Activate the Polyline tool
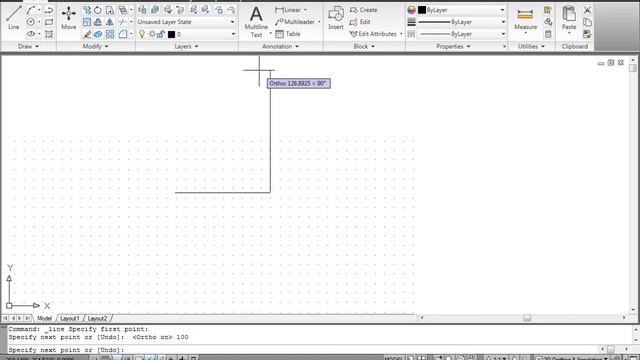This screenshot has width=640, height=360. [x=49, y=10]
